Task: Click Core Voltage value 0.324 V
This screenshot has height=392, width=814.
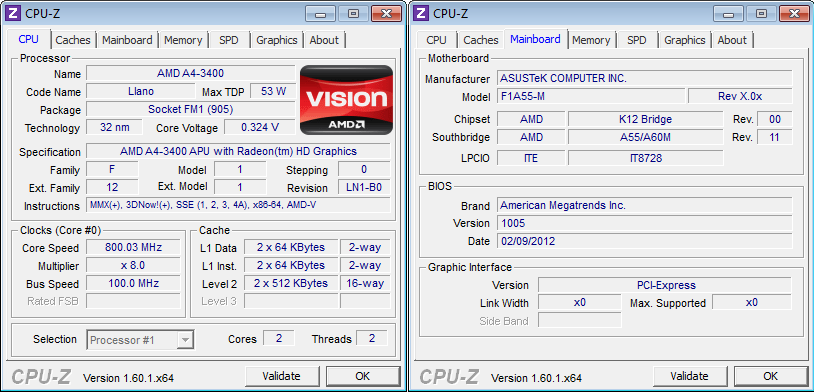Action: coord(260,127)
